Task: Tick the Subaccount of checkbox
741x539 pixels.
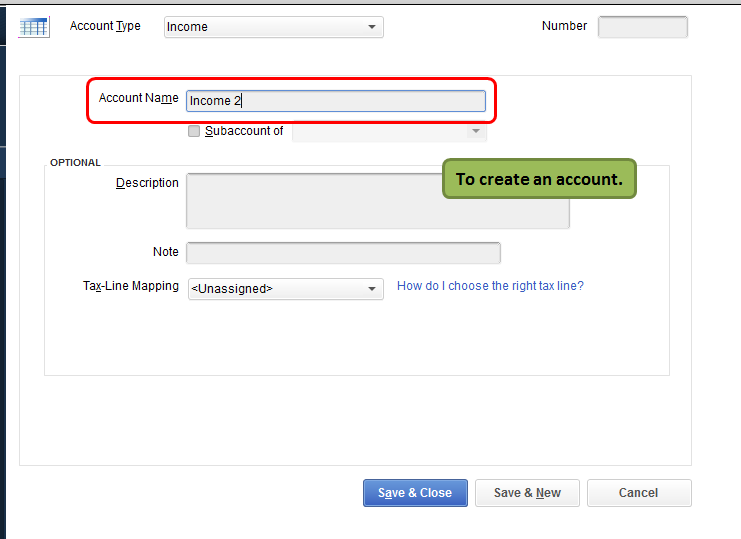Action: coord(194,131)
